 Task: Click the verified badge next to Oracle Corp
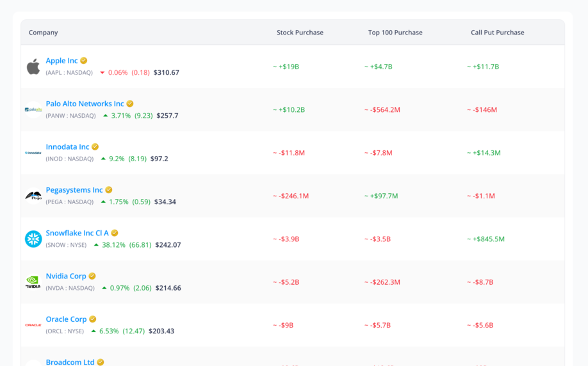[x=93, y=319]
